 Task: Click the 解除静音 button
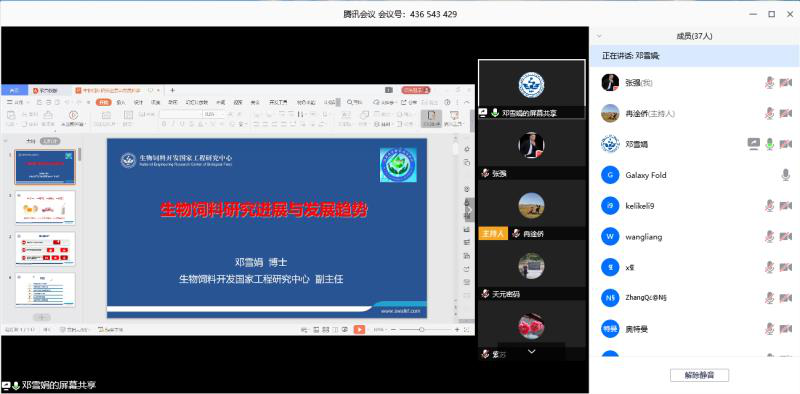coord(699,375)
